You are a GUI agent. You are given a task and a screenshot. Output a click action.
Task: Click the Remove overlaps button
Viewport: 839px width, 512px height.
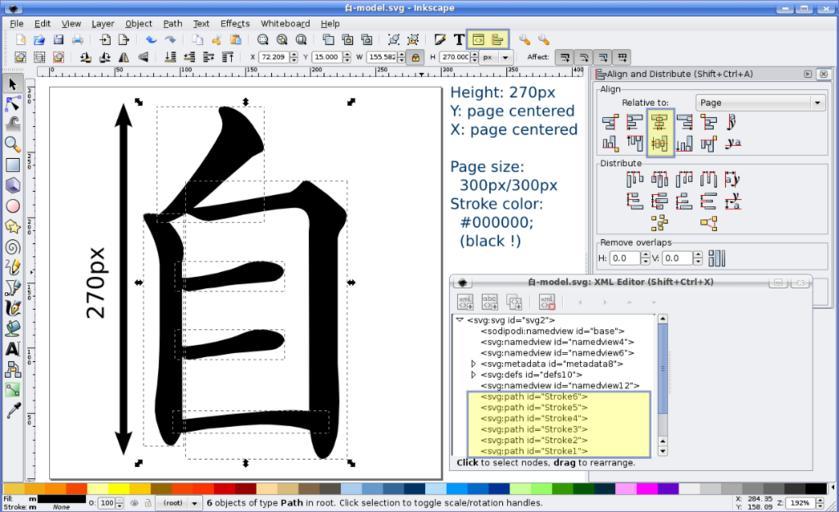tap(716, 258)
